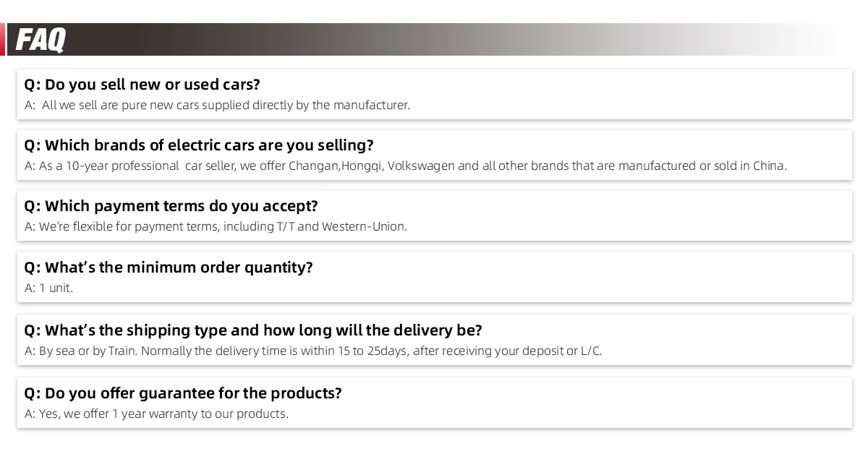Open the guarantee for products question
Image resolution: width=868 pixels, height=454 pixels.
pyautogui.click(x=183, y=393)
